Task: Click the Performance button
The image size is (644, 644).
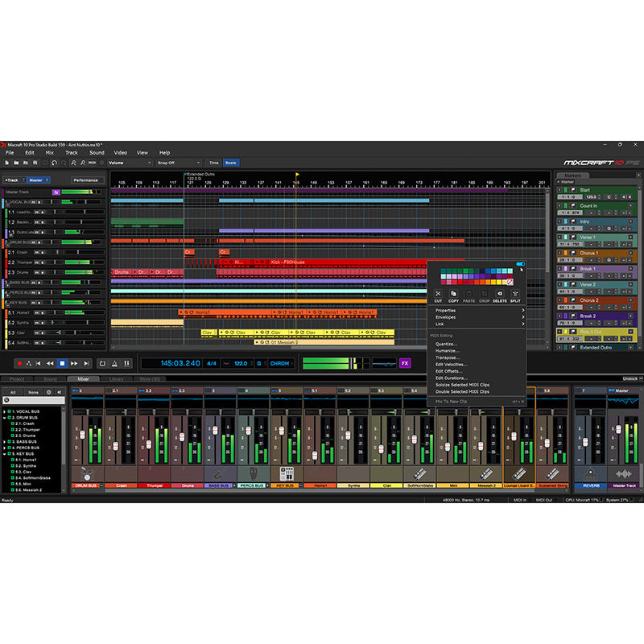Action: [x=85, y=180]
